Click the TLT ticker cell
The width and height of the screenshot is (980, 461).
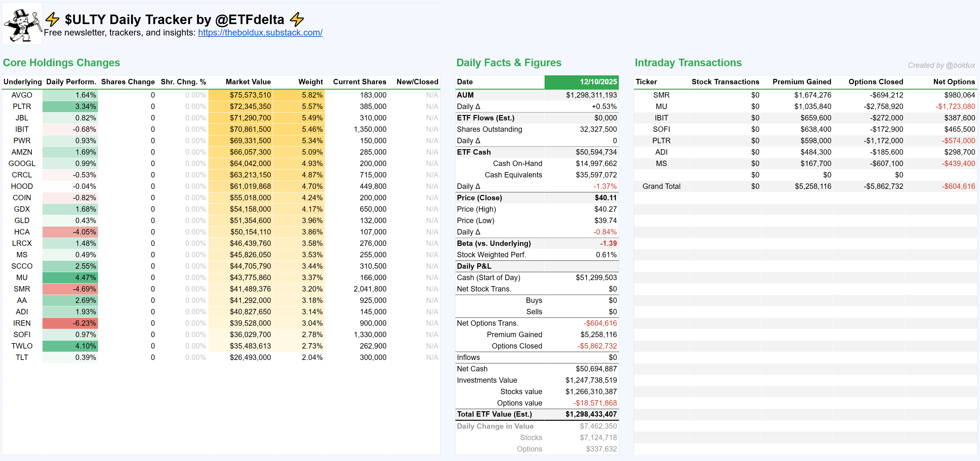[22, 357]
